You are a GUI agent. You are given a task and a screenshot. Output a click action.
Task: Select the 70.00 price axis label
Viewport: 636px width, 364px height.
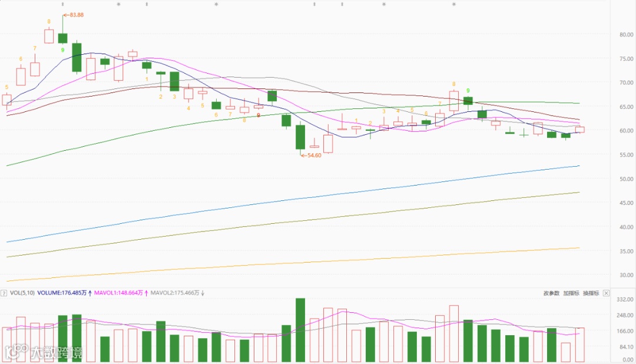click(x=626, y=83)
